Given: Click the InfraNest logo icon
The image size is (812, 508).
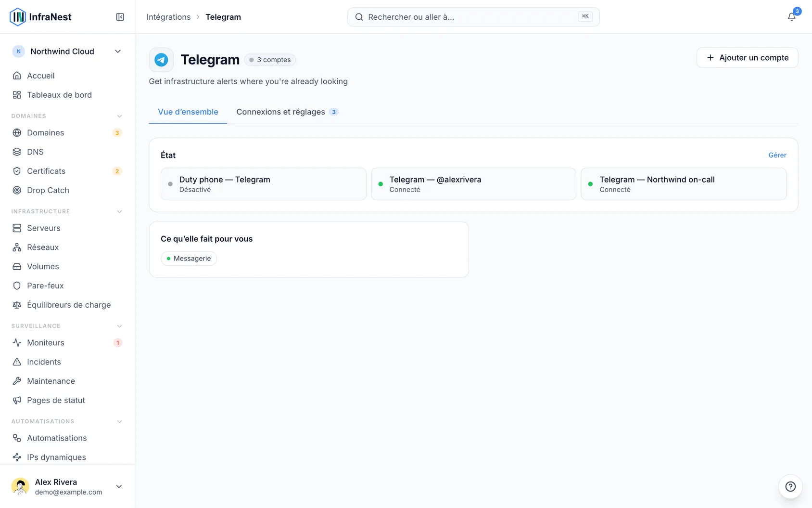Looking at the screenshot, I should pyautogui.click(x=18, y=17).
